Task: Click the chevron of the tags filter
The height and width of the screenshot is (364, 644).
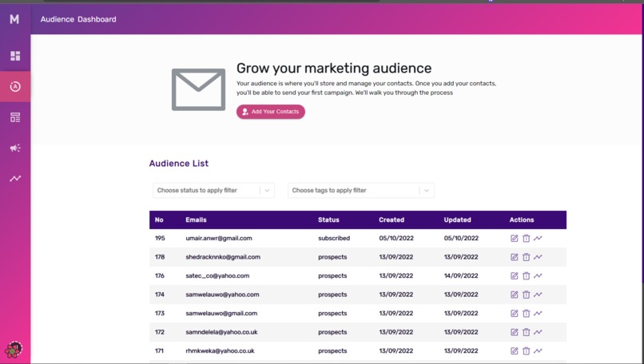Action: point(427,191)
